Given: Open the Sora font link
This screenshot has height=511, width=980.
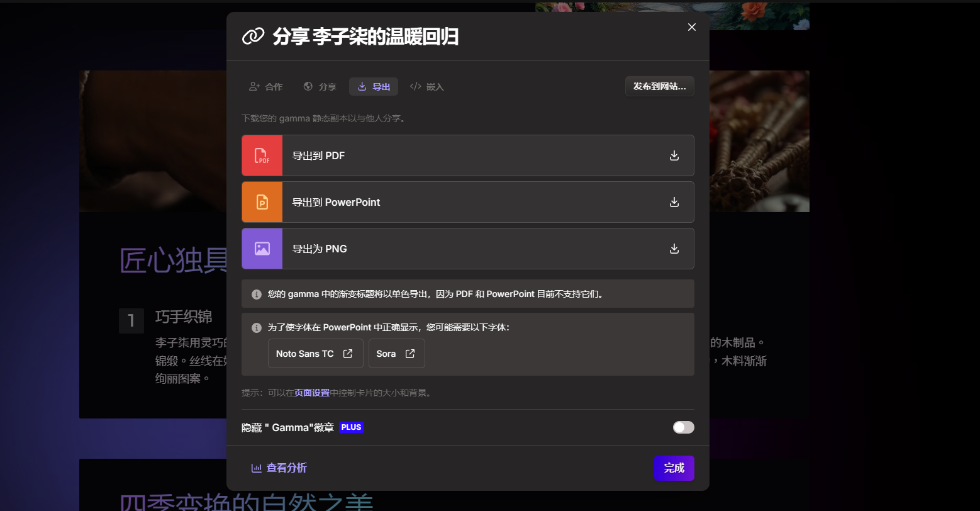Looking at the screenshot, I should click(397, 354).
